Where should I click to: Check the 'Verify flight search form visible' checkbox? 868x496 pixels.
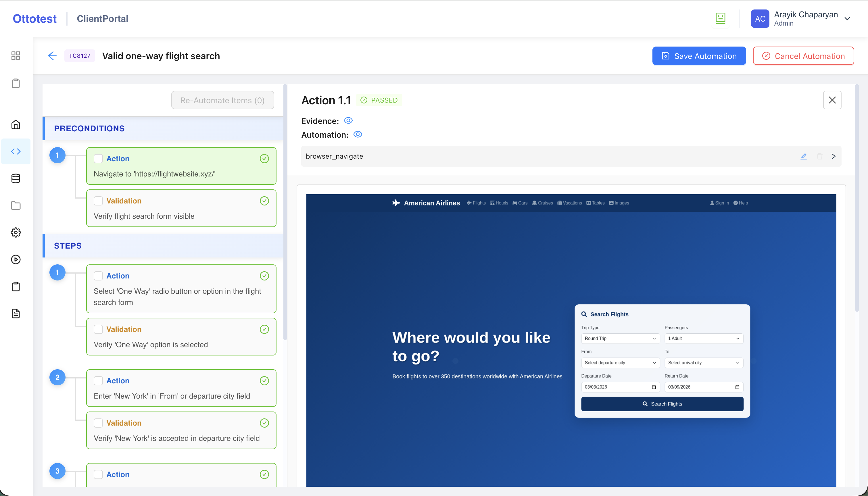tap(98, 201)
